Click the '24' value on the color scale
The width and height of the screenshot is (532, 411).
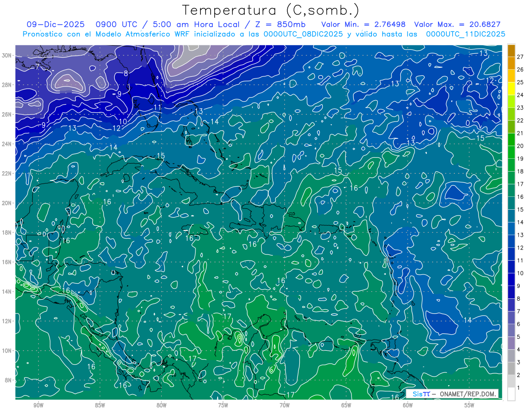click(x=520, y=95)
